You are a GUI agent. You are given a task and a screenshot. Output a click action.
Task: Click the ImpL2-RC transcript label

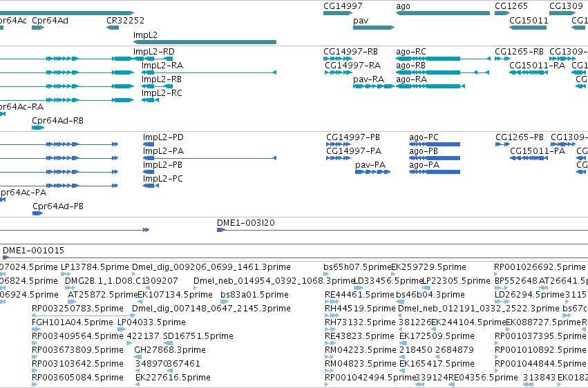point(162,93)
